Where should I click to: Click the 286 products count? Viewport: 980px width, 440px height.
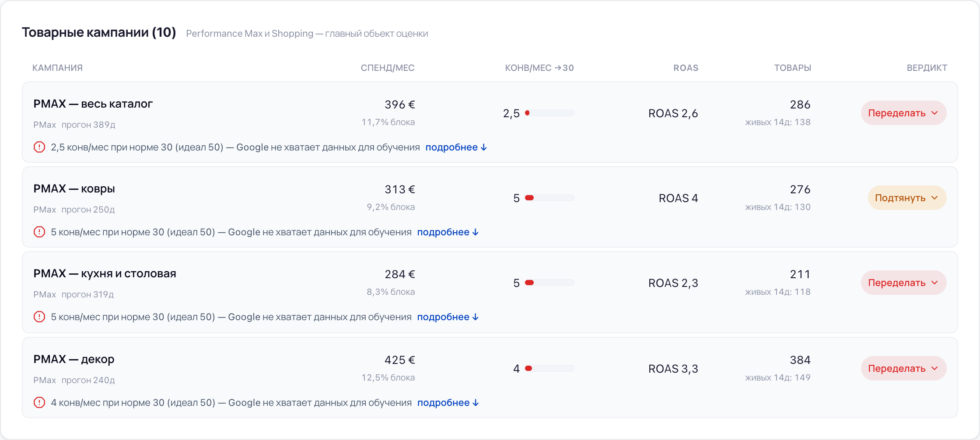pyautogui.click(x=800, y=105)
